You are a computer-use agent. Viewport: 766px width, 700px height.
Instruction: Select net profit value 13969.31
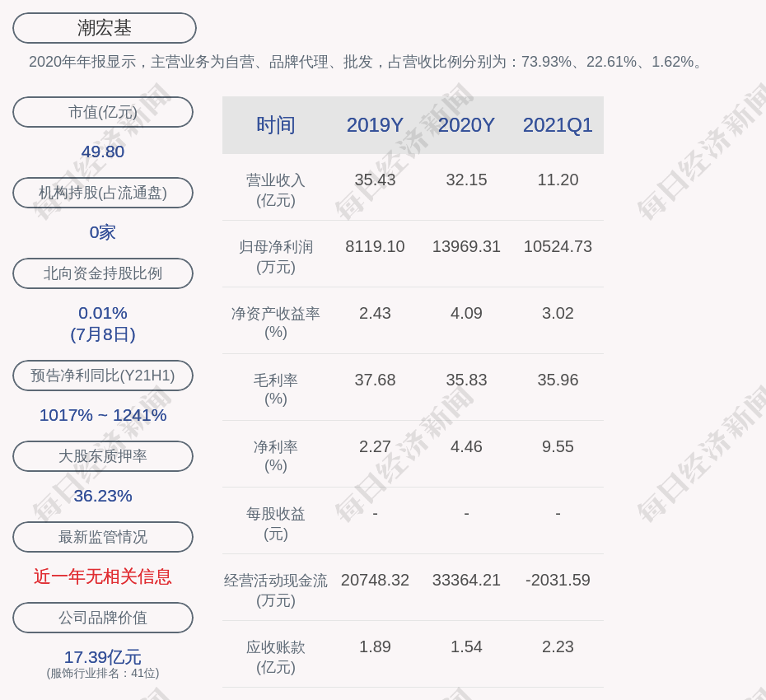466,246
